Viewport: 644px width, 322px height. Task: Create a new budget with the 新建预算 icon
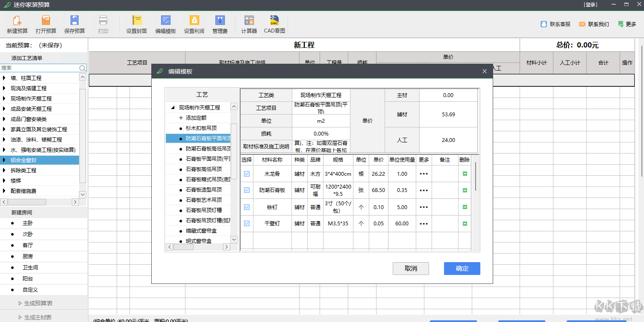click(x=17, y=24)
